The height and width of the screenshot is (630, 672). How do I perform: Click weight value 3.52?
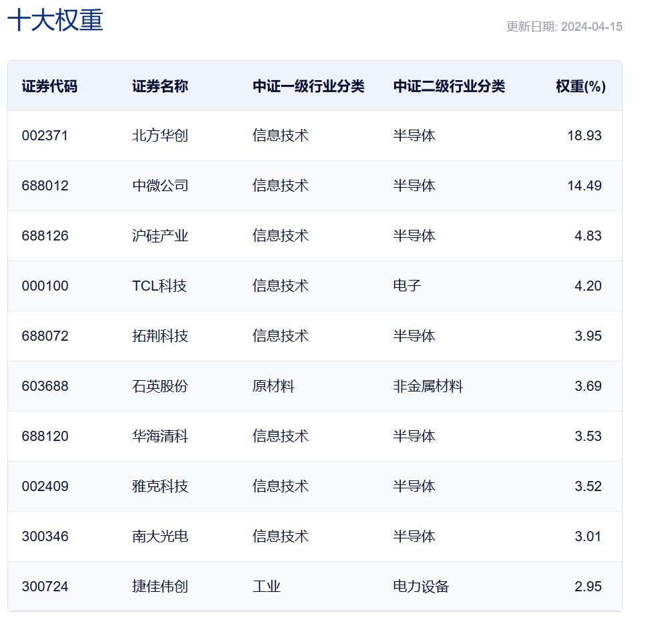click(x=588, y=486)
